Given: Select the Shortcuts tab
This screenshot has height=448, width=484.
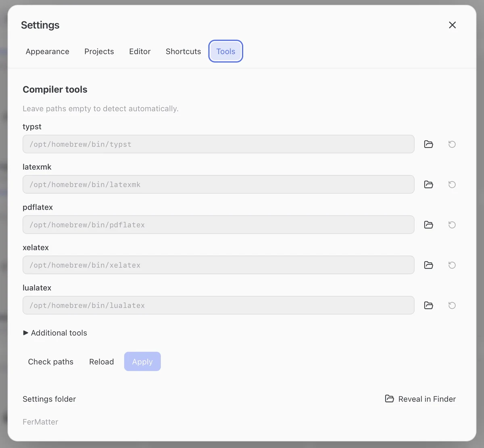Looking at the screenshot, I should click(183, 52).
